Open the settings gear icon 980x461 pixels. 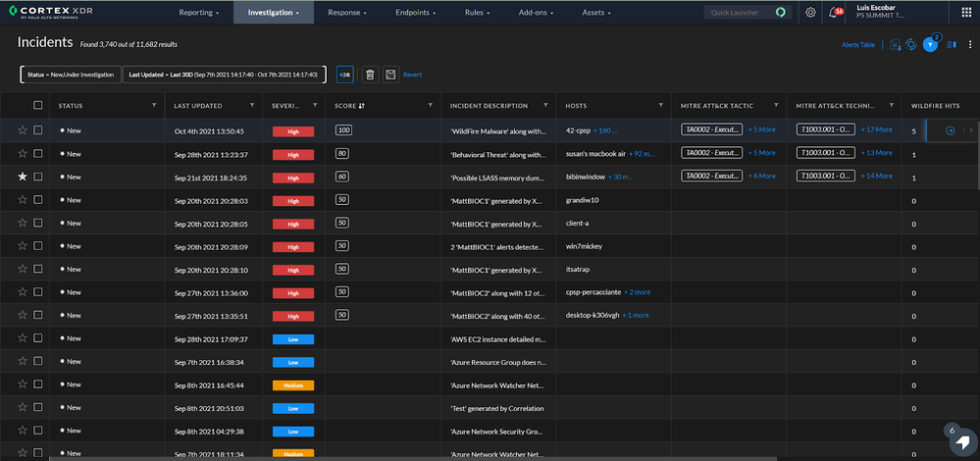[810, 13]
